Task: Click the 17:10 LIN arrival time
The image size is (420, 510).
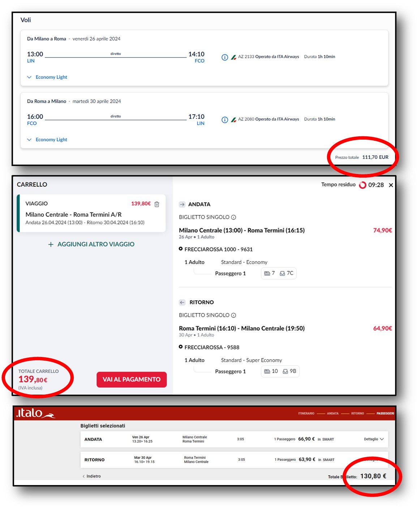Action: coord(196,117)
